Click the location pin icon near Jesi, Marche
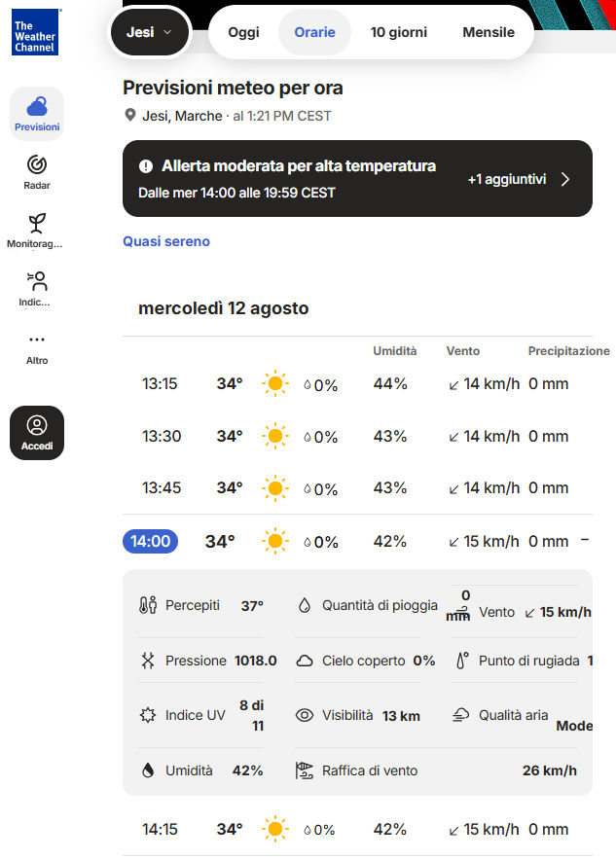This screenshot has height=859, width=616. tap(129, 115)
